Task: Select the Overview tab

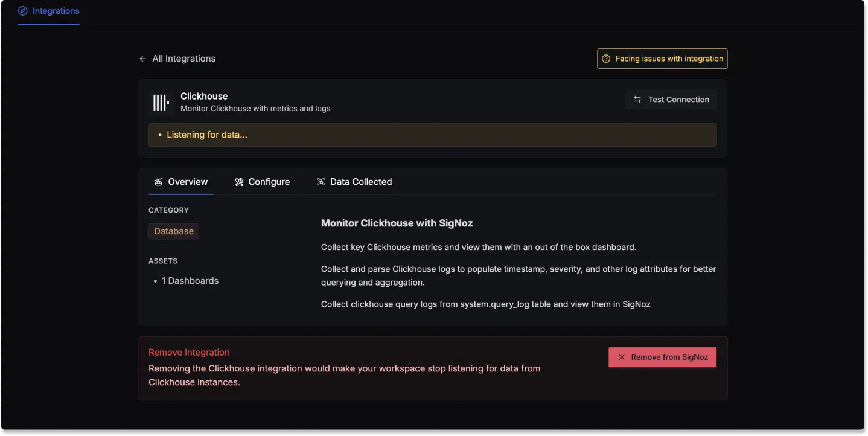Action: pos(181,182)
